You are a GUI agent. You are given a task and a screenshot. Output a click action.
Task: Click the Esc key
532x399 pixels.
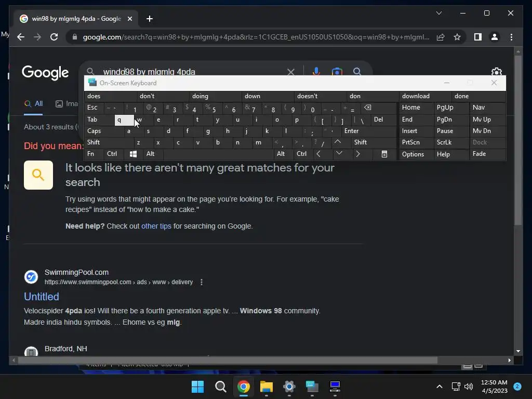94,108
